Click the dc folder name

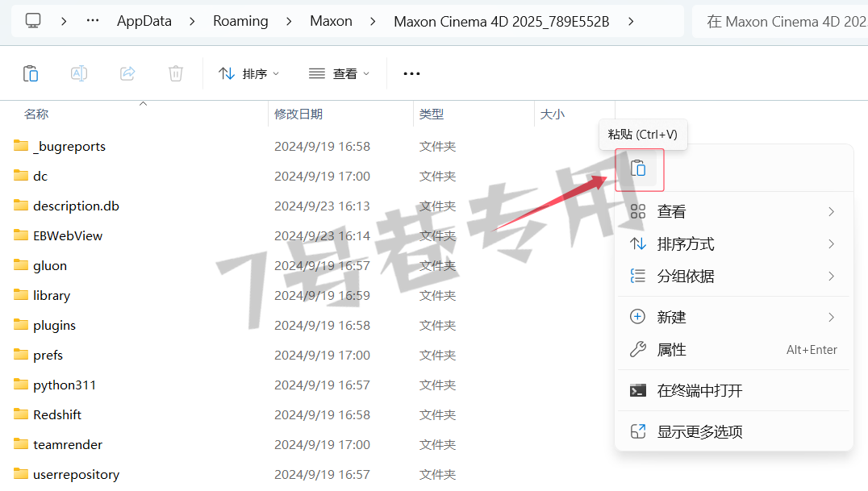(40, 176)
